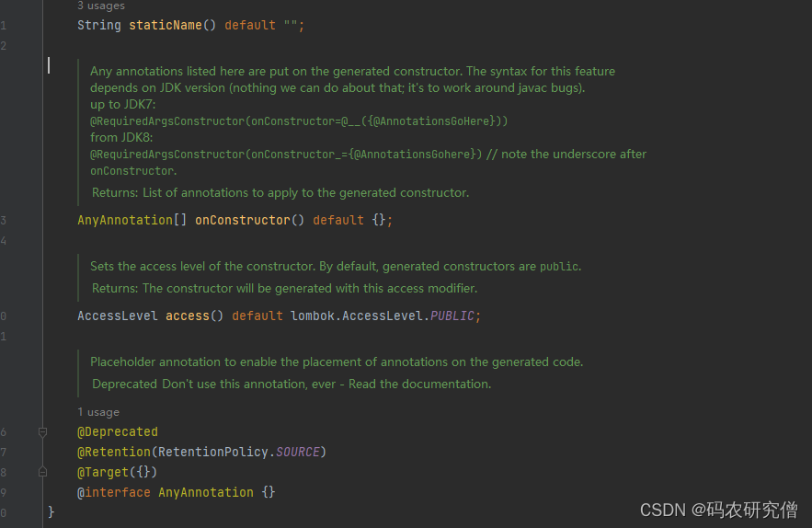812x528 pixels.
Task: Click the @Deprecated annotation text
Action: coord(118,431)
